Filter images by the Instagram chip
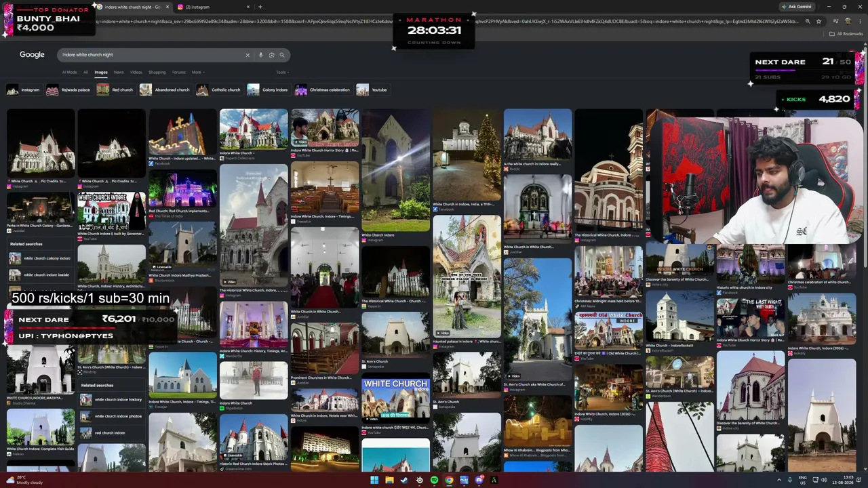 pos(24,89)
